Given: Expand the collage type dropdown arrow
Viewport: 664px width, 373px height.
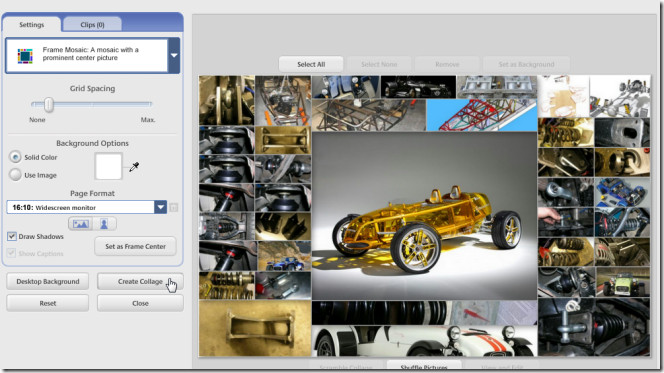Looking at the screenshot, I should (174, 55).
